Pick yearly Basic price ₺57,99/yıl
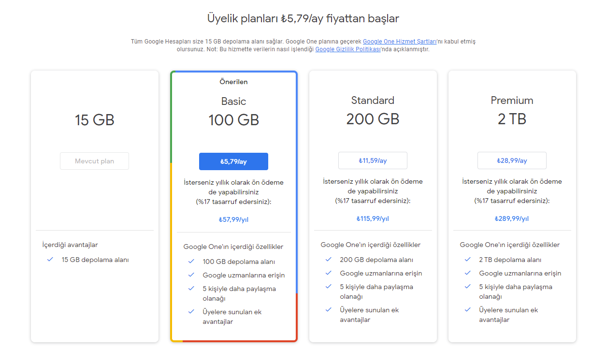Screen dimensions: 607x364 233,219
